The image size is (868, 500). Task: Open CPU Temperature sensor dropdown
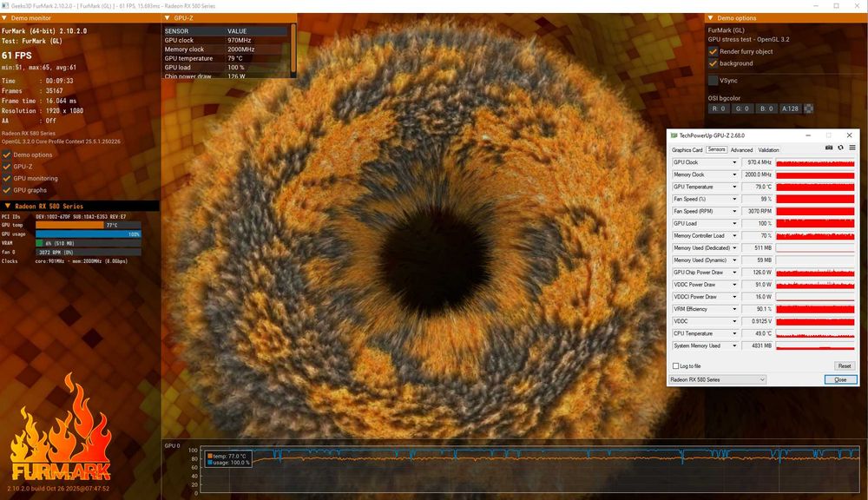click(x=734, y=333)
